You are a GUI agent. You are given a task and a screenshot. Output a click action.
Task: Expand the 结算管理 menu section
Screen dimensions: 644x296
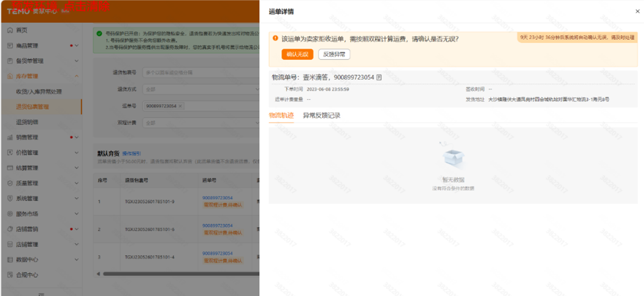pyautogui.click(x=77, y=168)
